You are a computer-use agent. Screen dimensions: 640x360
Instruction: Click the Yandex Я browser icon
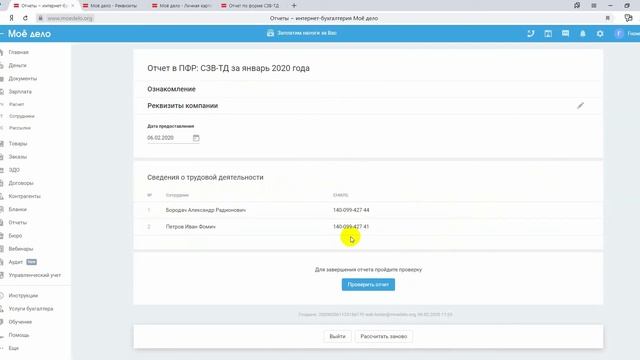[x=11, y=18]
